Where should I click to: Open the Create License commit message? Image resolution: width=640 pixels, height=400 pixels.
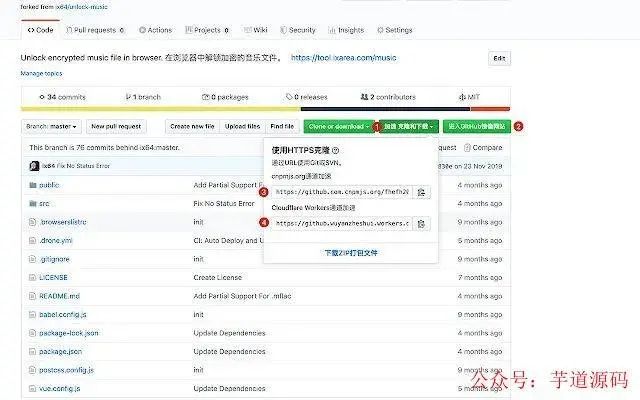[218, 278]
